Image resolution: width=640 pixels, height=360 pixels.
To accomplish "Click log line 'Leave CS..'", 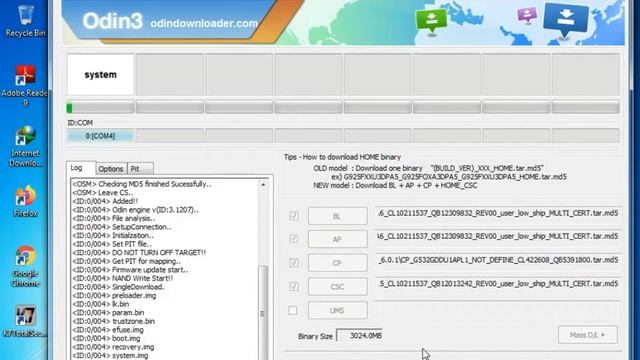I will point(103,193).
